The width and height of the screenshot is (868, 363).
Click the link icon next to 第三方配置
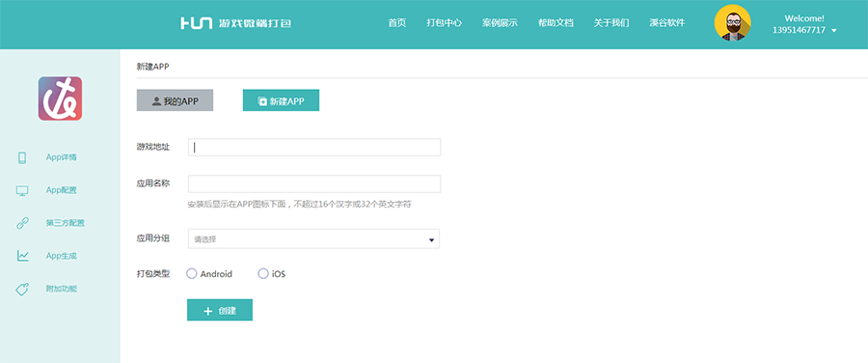coord(22,223)
